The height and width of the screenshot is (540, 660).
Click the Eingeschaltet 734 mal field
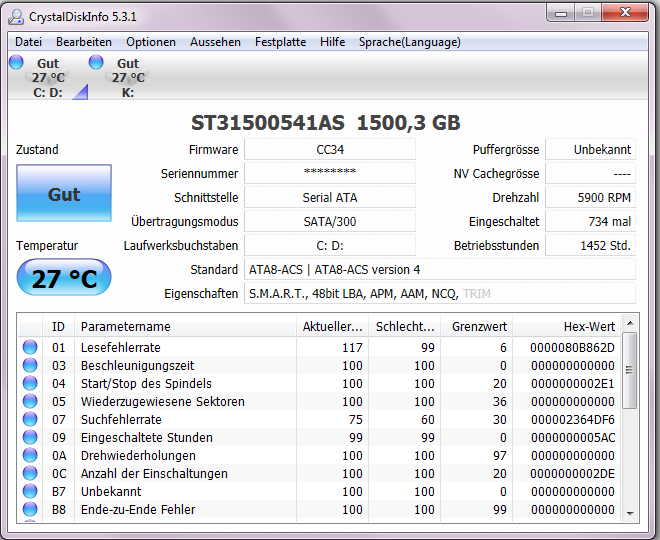coord(591,221)
